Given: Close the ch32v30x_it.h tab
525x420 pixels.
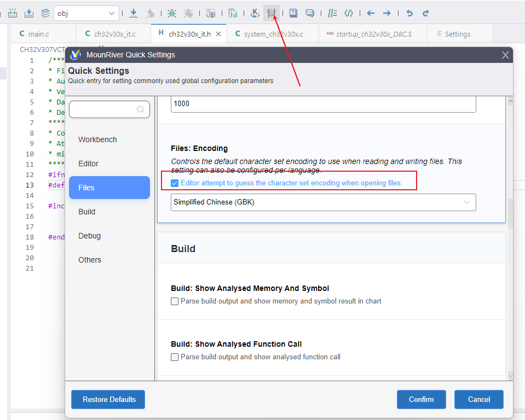Looking at the screenshot, I should (x=218, y=34).
